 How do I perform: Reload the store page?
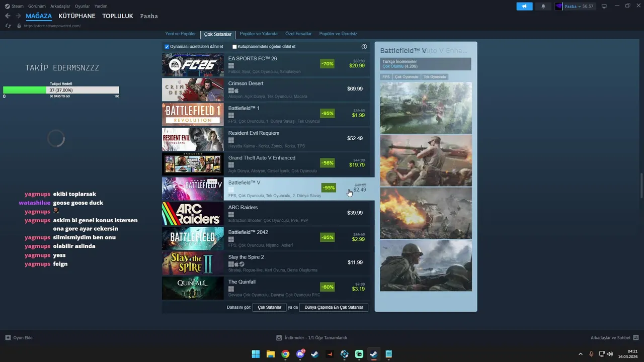click(x=8, y=26)
